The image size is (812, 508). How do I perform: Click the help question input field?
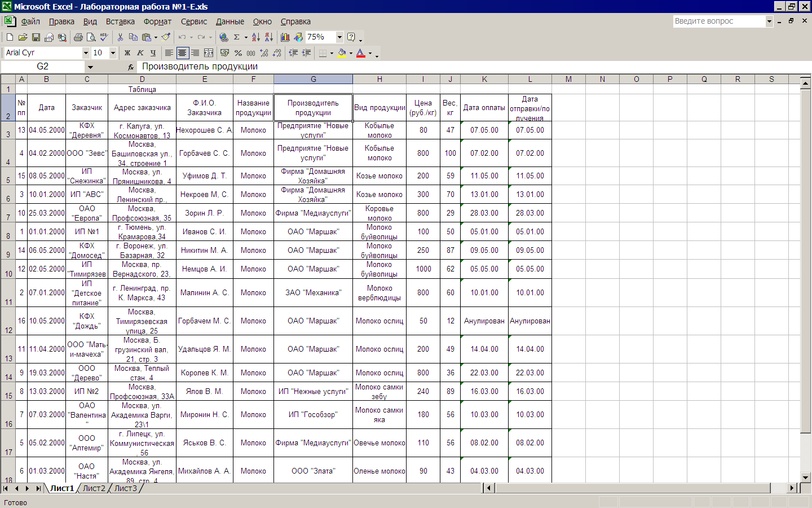click(x=719, y=21)
